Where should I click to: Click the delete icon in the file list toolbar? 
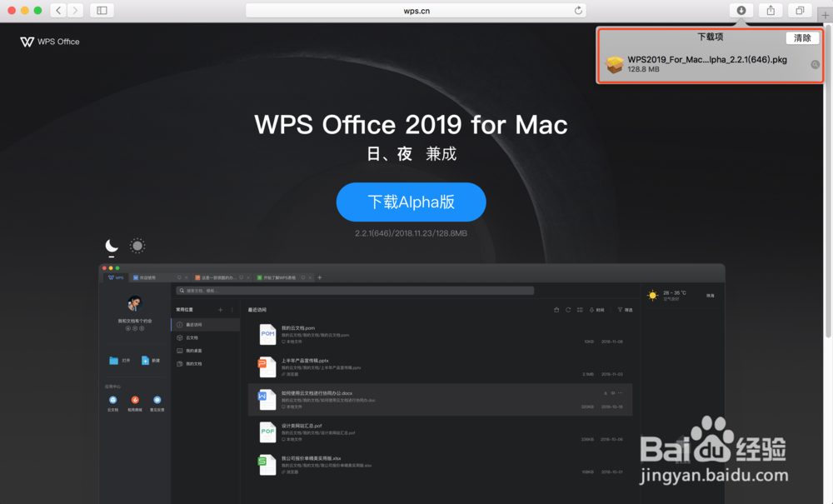coord(556,309)
